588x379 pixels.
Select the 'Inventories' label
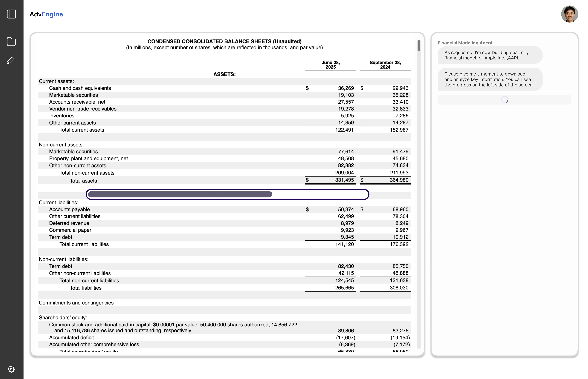(61, 116)
